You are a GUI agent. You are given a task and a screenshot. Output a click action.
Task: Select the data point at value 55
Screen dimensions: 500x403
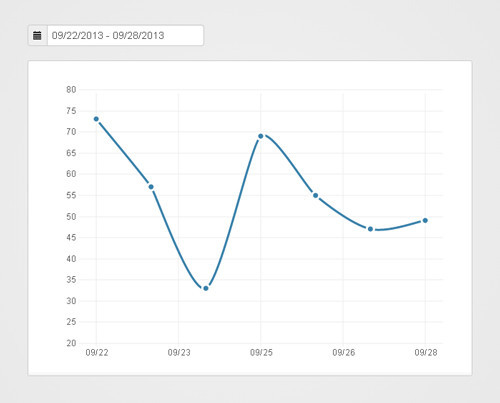pos(315,195)
